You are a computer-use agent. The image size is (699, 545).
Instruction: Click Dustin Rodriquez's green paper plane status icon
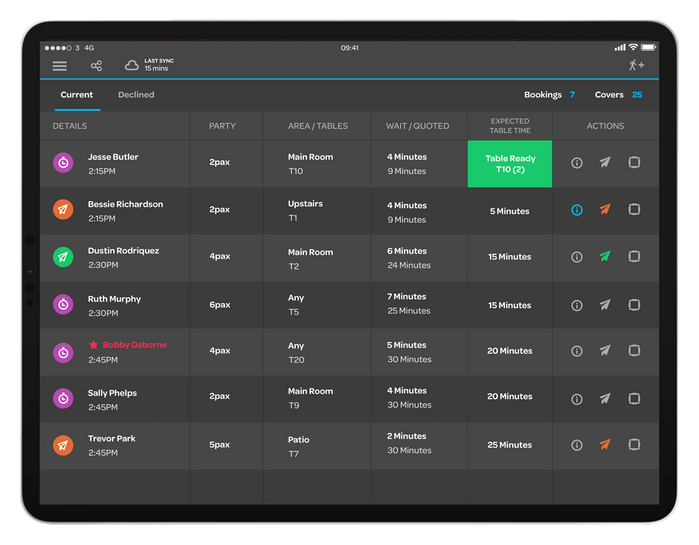tap(63, 257)
